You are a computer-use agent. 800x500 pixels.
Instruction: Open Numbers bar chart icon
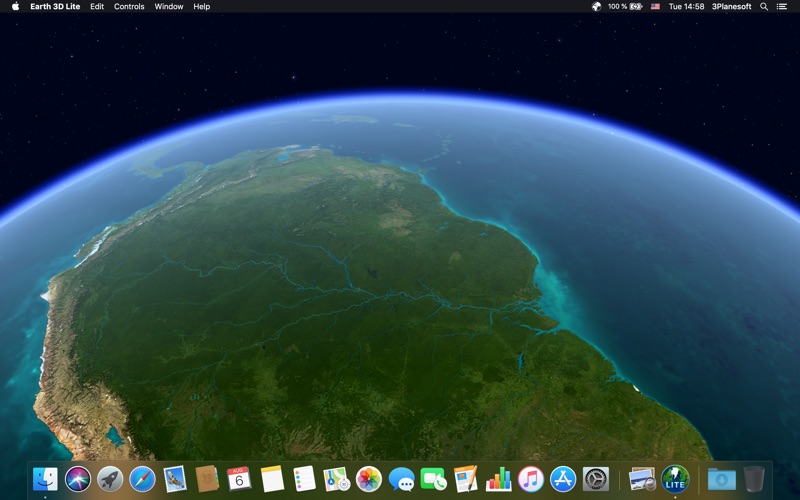point(498,480)
